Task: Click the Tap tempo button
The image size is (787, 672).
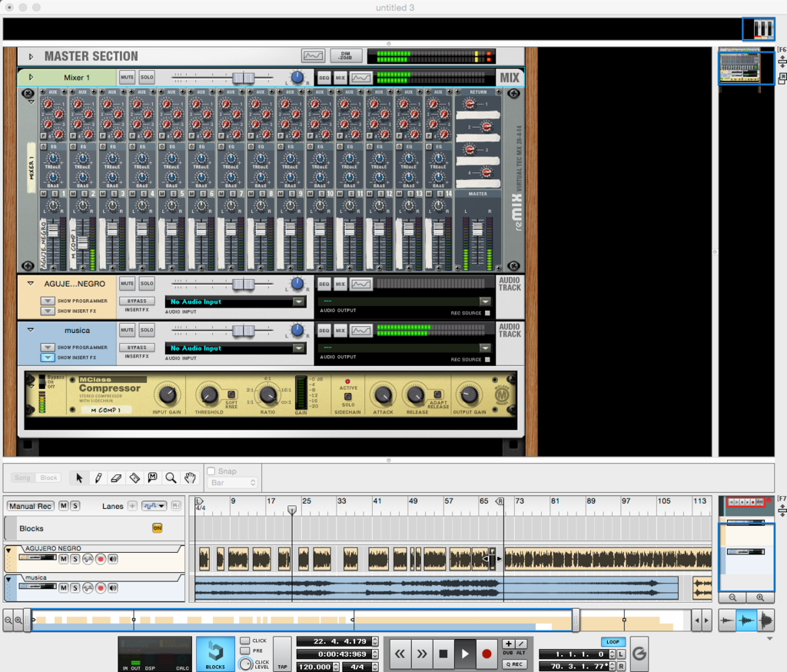Action: [283, 654]
